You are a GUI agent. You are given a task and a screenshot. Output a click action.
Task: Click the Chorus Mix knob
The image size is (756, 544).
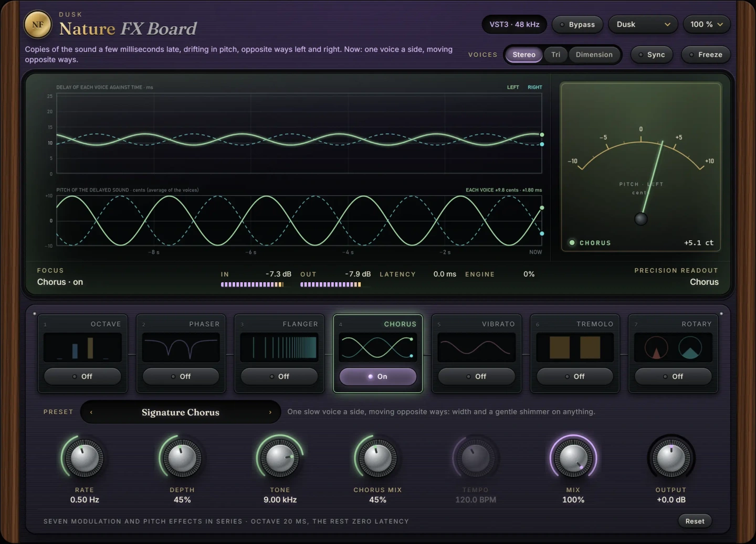377,458
